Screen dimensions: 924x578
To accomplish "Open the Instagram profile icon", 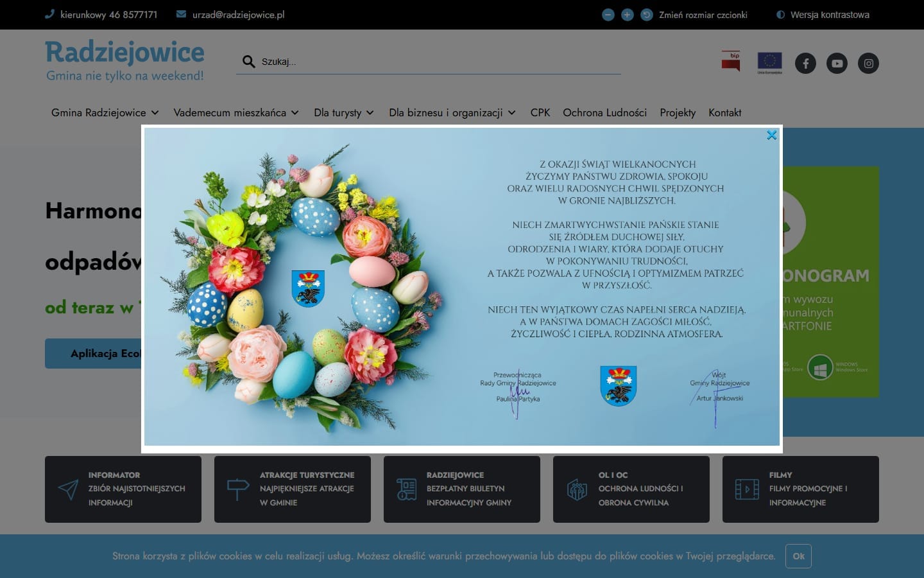I will click(x=868, y=63).
